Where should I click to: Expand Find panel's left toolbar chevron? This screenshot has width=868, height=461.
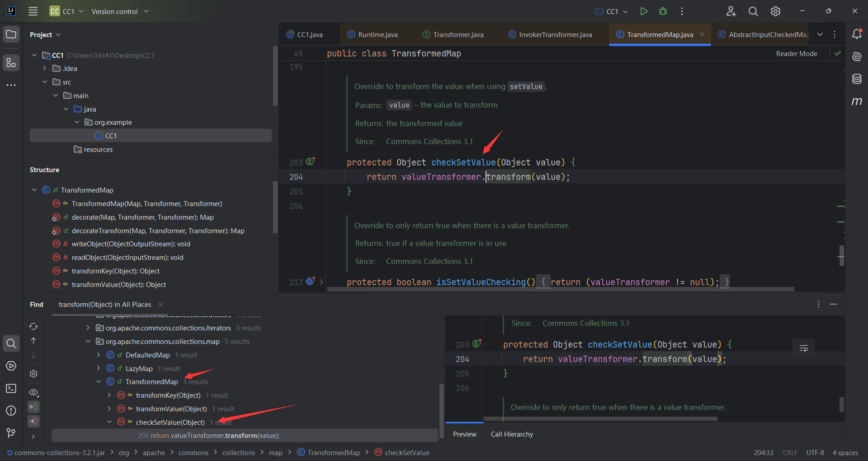tap(33, 436)
